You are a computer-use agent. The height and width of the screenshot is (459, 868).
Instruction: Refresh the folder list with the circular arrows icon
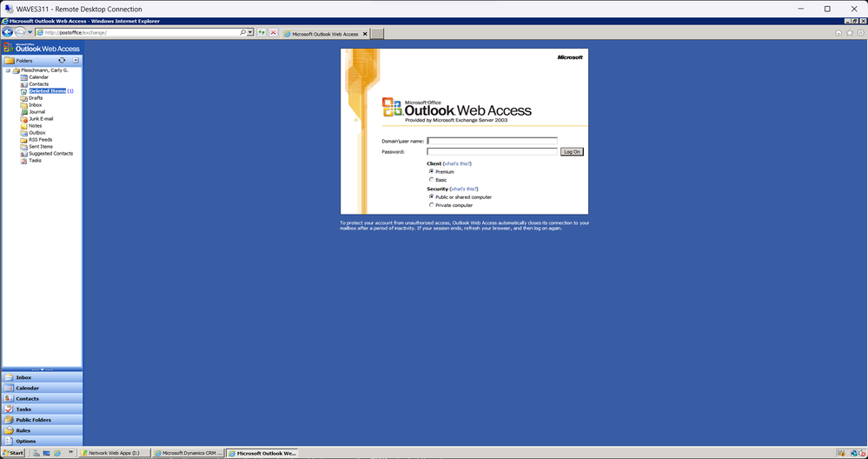click(x=62, y=60)
